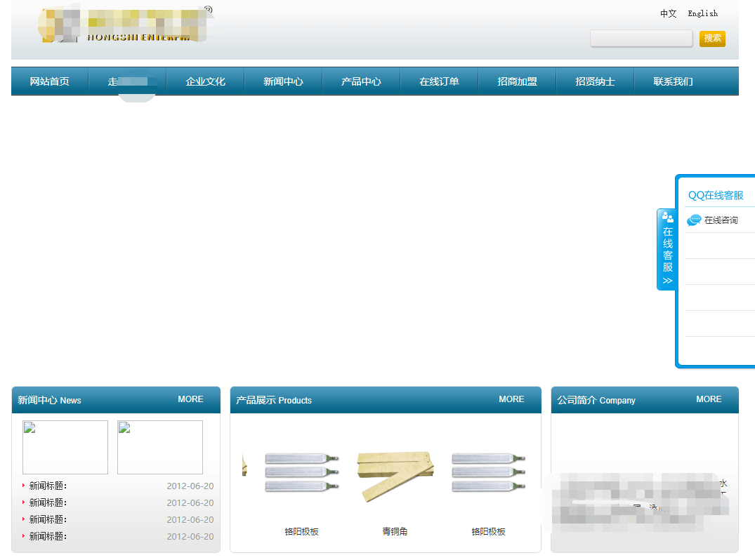Click the first 铬阳极板 product image
Screen dimensions: 755x560
click(301, 472)
